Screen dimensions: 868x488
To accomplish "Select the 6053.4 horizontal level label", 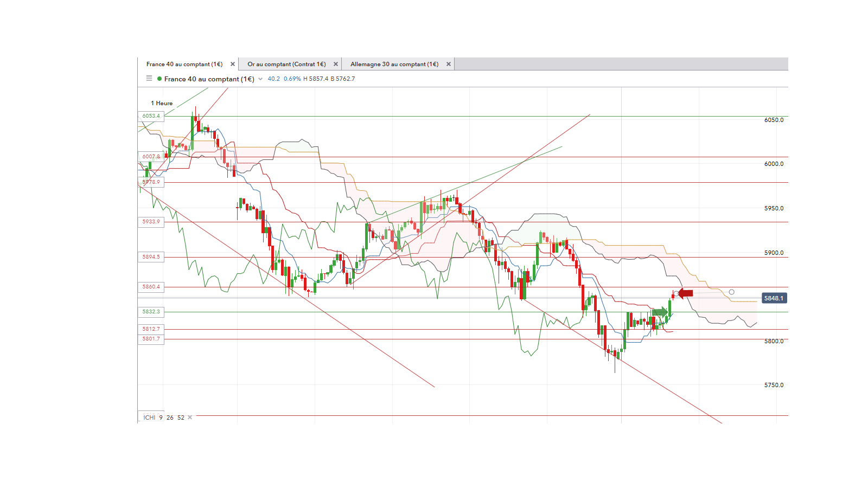I will [151, 116].
